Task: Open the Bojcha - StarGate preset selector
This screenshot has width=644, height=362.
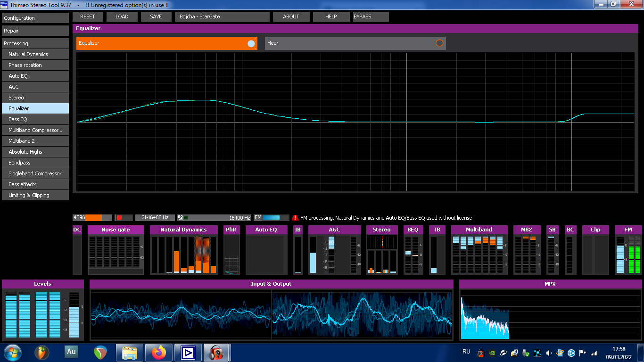Action: point(222,16)
